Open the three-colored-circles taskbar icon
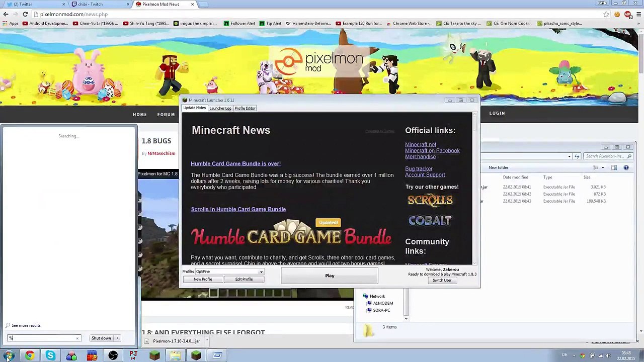Viewport: 644px width, 362px height. (x=71, y=356)
